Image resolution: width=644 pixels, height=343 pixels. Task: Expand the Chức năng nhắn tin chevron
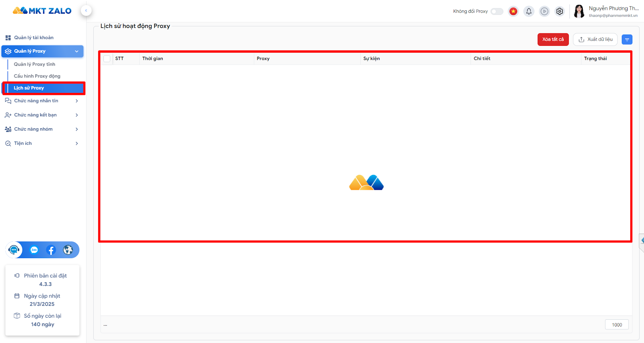click(x=76, y=101)
